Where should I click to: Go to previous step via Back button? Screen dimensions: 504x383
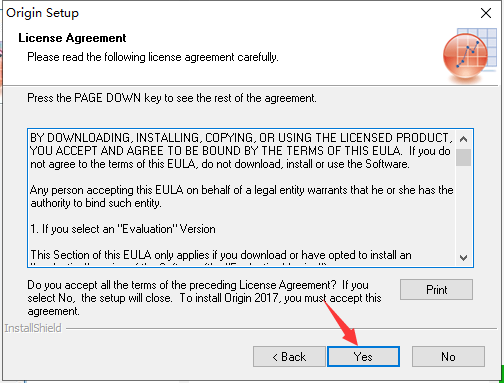(289, 356)
